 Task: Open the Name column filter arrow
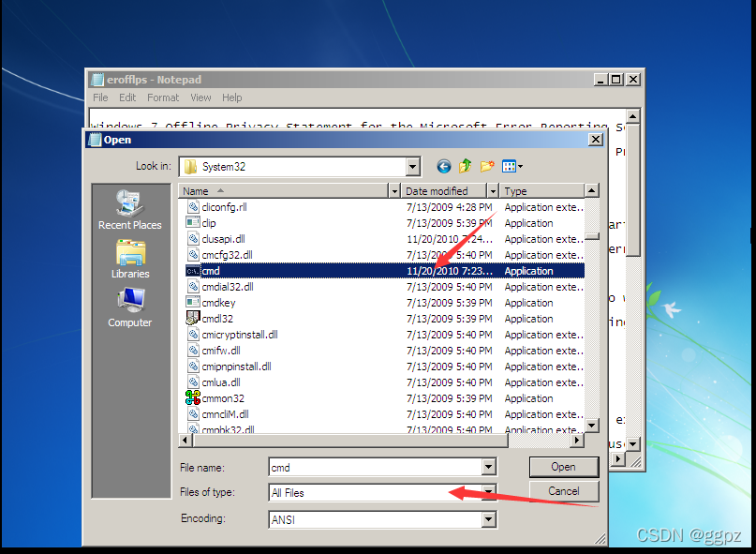click(394, 191)
